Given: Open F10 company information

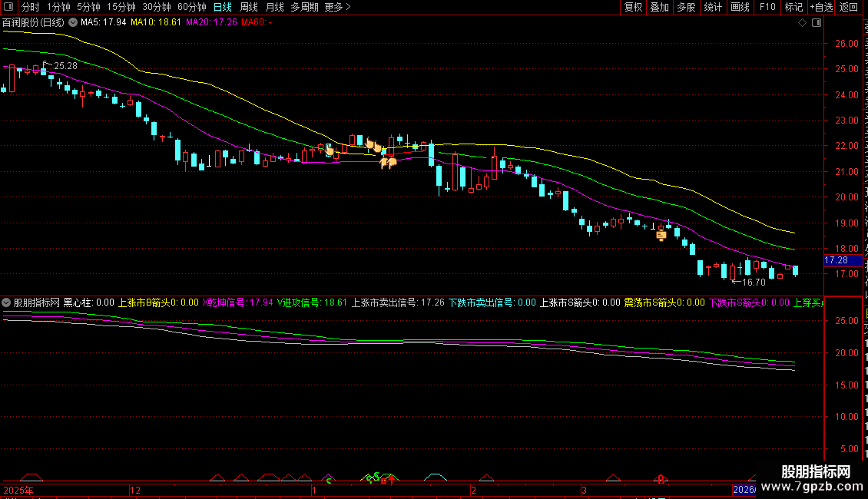Looking at the screenshot, I should click(767, 7).
